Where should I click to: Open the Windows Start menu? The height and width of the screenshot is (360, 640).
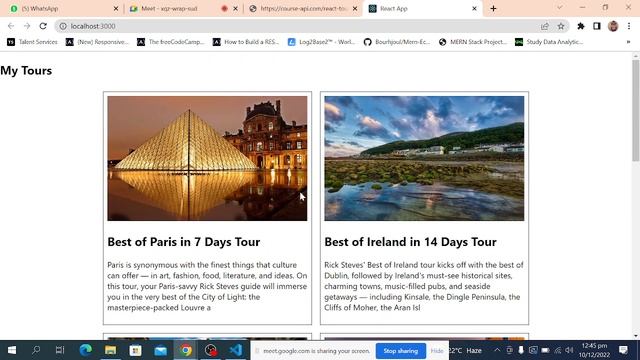pyautogui.click(x=12, y=350)
